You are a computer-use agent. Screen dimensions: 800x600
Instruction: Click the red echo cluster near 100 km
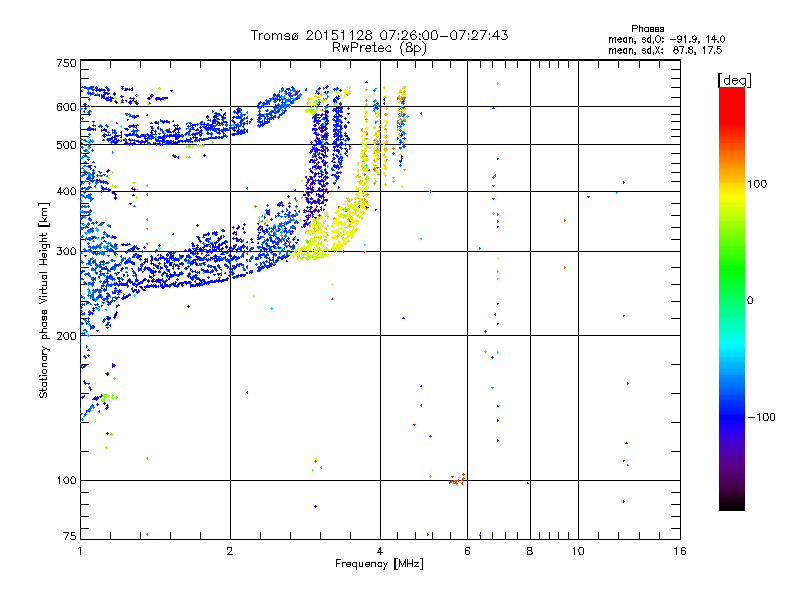457,480
